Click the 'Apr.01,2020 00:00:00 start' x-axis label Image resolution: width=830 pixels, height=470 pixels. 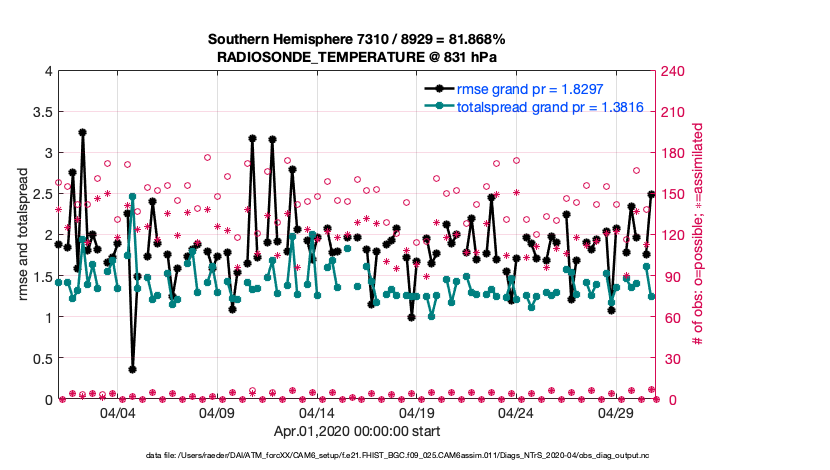click(x=355, y=434)
